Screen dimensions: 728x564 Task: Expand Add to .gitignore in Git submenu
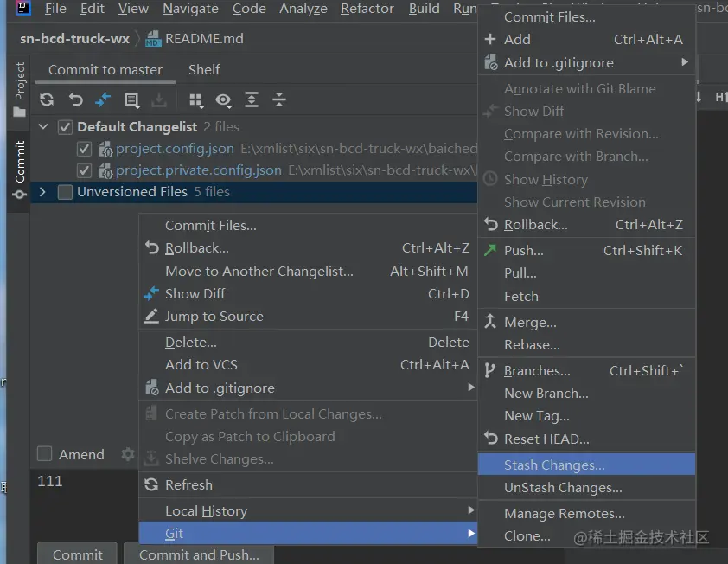(586, 62)
